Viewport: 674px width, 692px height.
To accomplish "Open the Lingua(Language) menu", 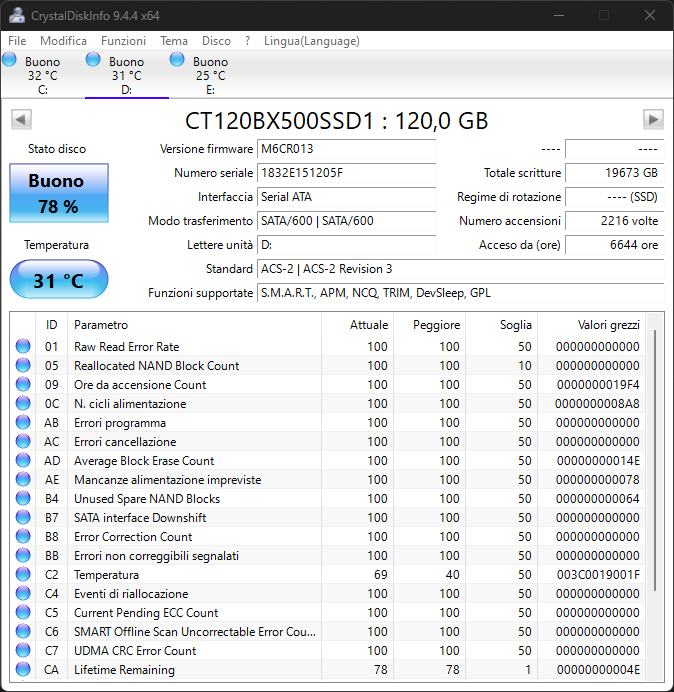I will [x=312, y=41].
